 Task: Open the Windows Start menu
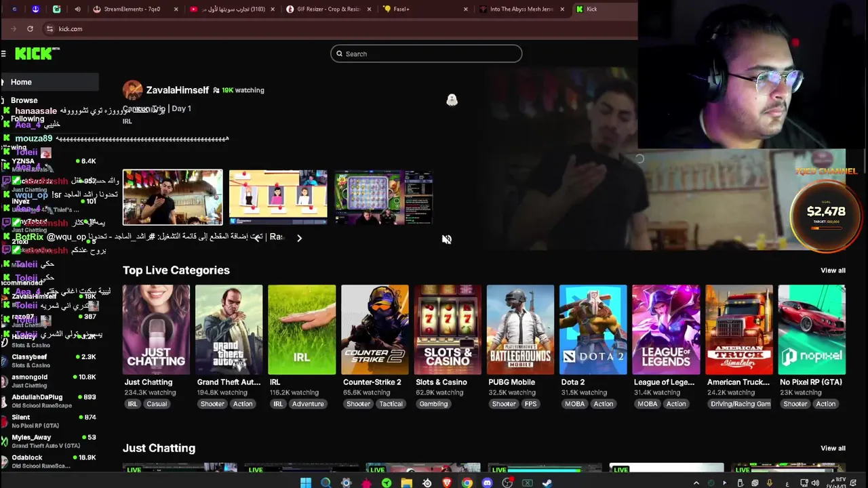[x=306, y=483]
